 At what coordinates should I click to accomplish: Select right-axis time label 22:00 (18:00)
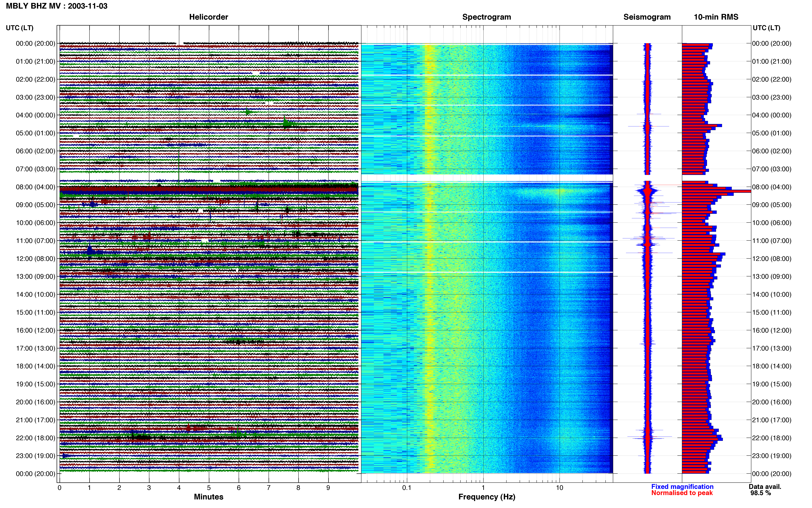tap(772, 438)
